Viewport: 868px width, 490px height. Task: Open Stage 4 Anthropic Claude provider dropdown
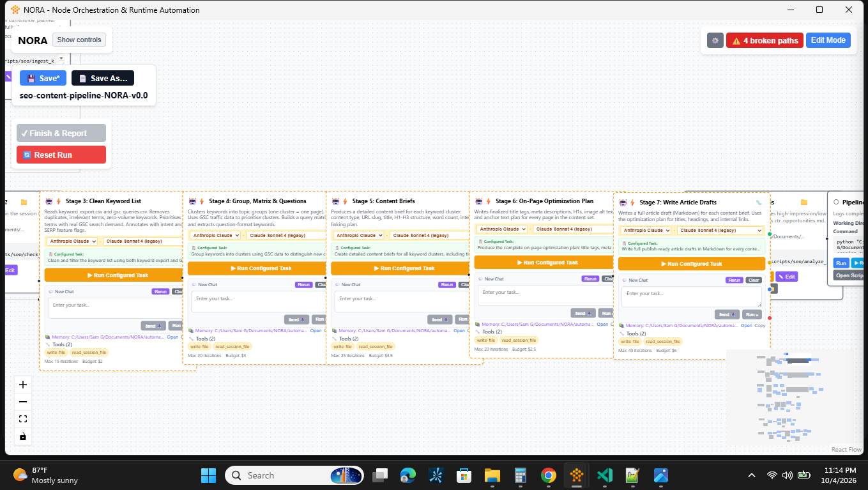(215, 235)
